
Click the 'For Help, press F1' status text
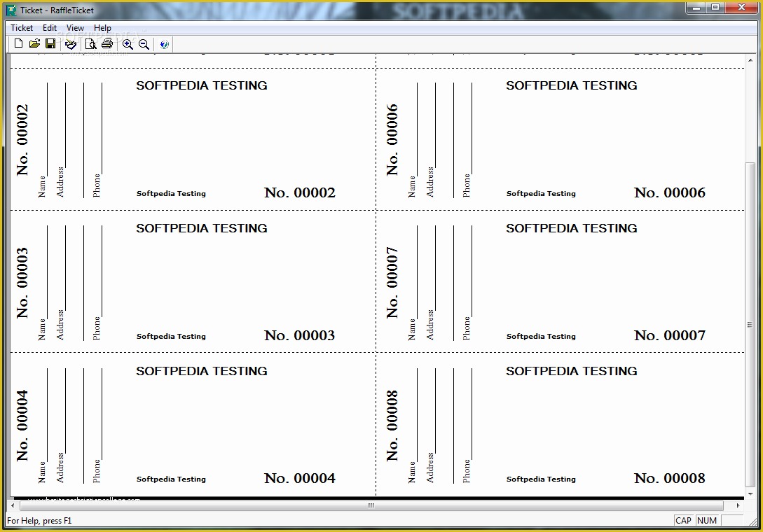click(x=39, y=520)
